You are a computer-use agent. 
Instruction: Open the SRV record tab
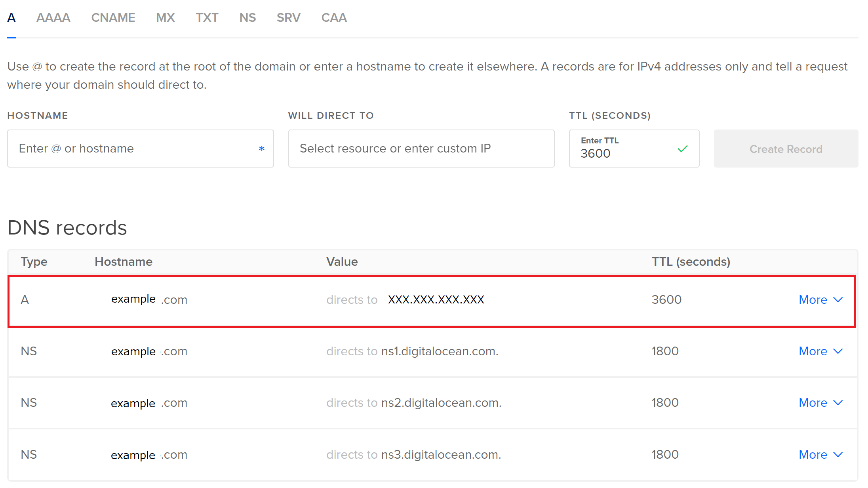coord(288,18)
